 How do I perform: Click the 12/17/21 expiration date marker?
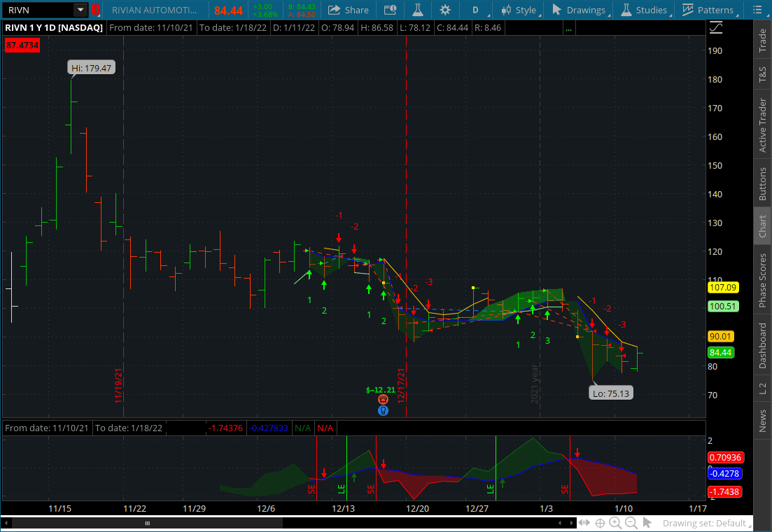pyautogui.click(x=401, y=386)
